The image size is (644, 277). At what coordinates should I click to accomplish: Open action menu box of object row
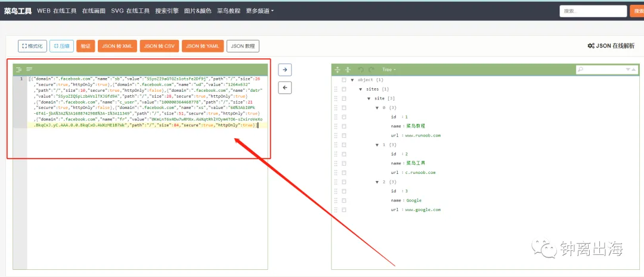coord(344,80)
